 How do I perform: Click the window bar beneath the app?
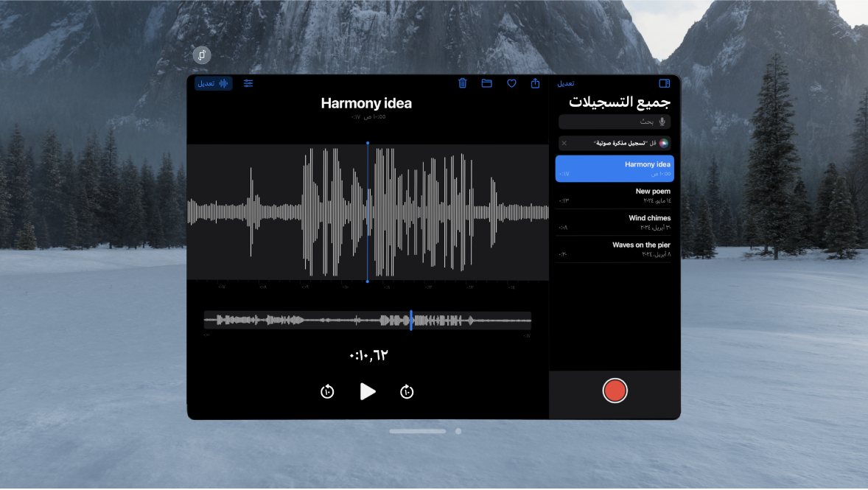[x=417, y=431]
